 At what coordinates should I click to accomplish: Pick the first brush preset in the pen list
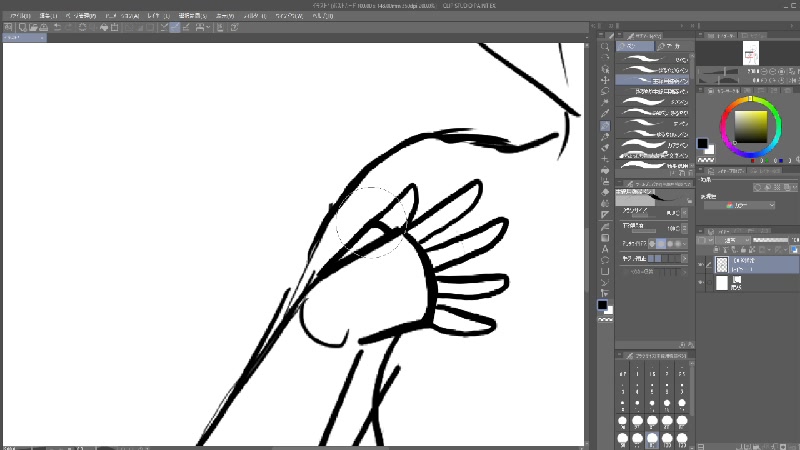654,60
